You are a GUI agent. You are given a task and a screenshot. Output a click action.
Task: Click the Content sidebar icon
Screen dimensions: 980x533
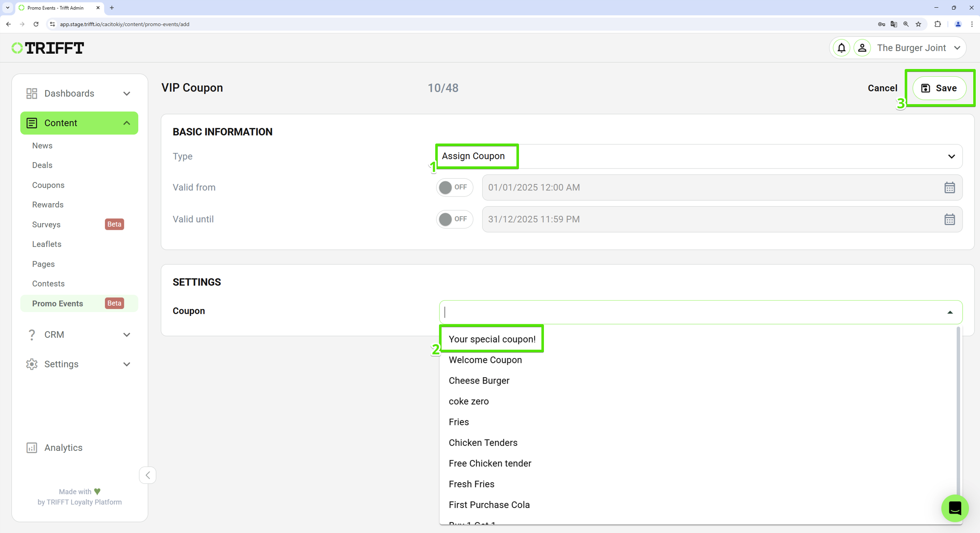31,123
